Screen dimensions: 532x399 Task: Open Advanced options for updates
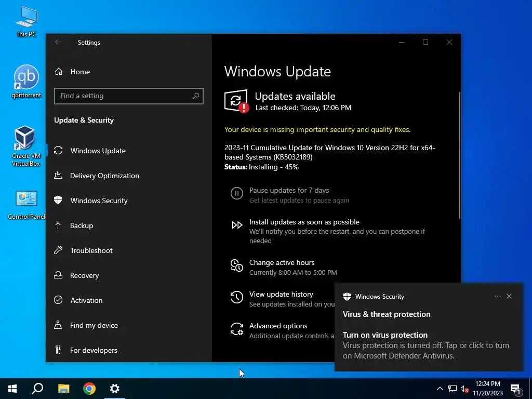pos(278,326)
